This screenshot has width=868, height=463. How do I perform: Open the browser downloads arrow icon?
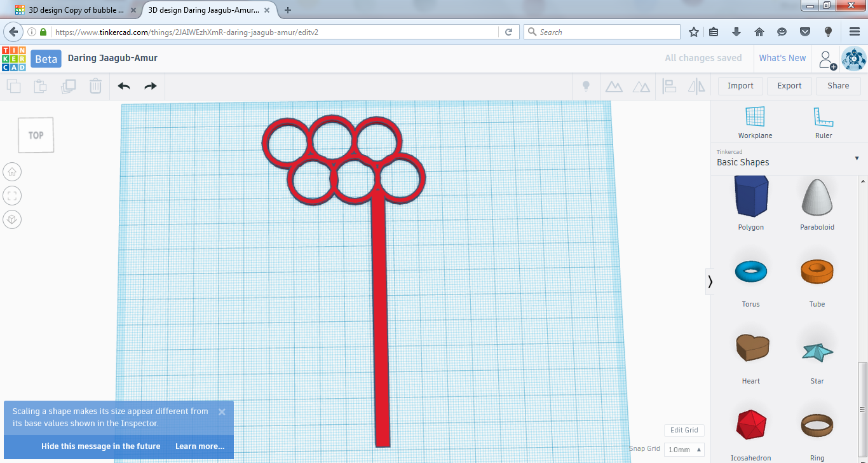click(736, 32)
